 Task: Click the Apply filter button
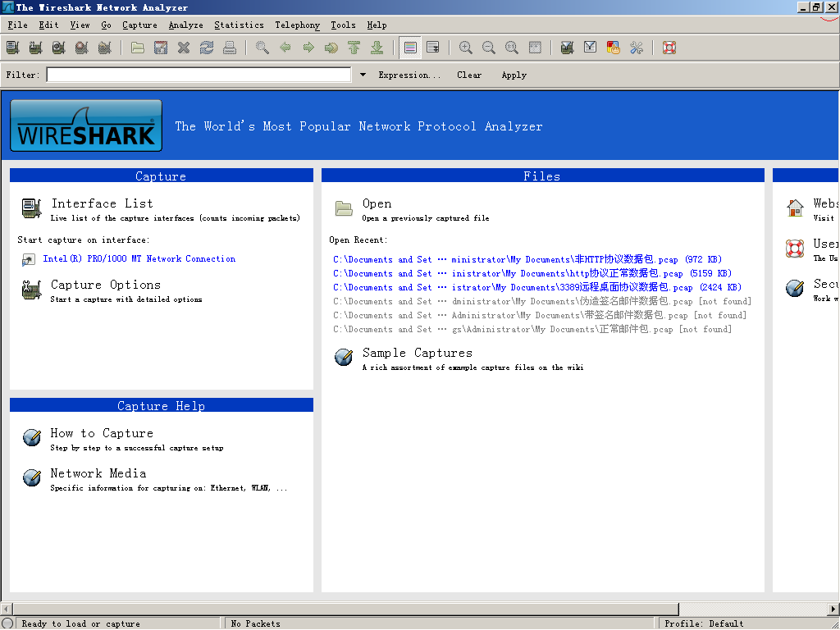click(514, 75)
